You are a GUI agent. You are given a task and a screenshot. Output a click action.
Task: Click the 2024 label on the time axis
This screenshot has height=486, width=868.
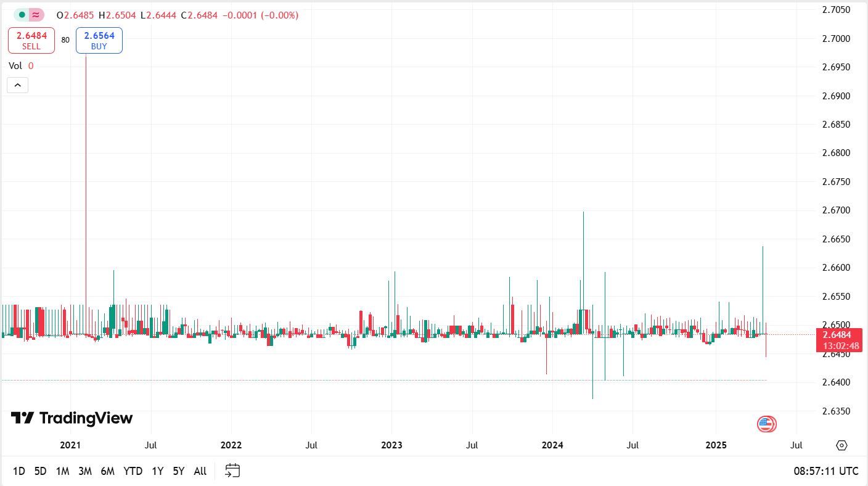click(552, 445)
